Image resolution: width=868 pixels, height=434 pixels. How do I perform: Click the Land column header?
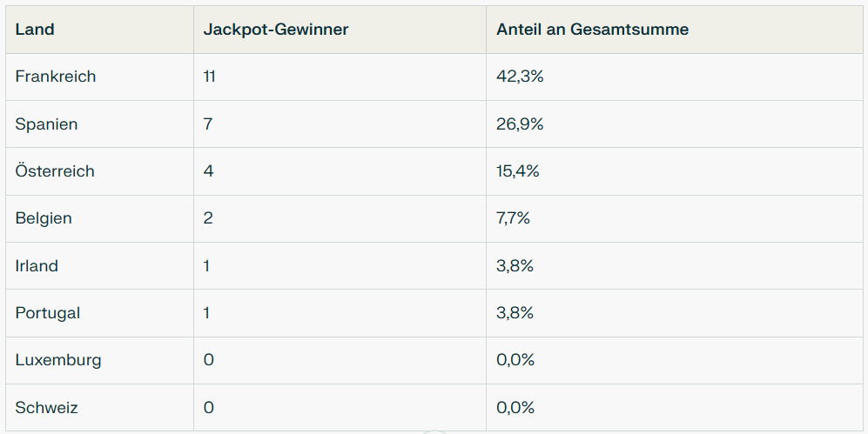[x=35, y=30]
